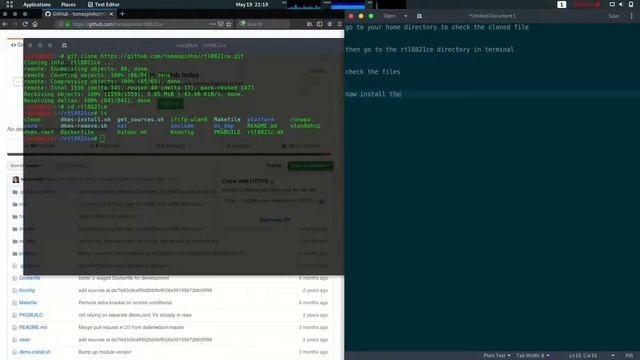
Task: Open the Applications menu in the top panel
Action: click(x=36, y=4)
